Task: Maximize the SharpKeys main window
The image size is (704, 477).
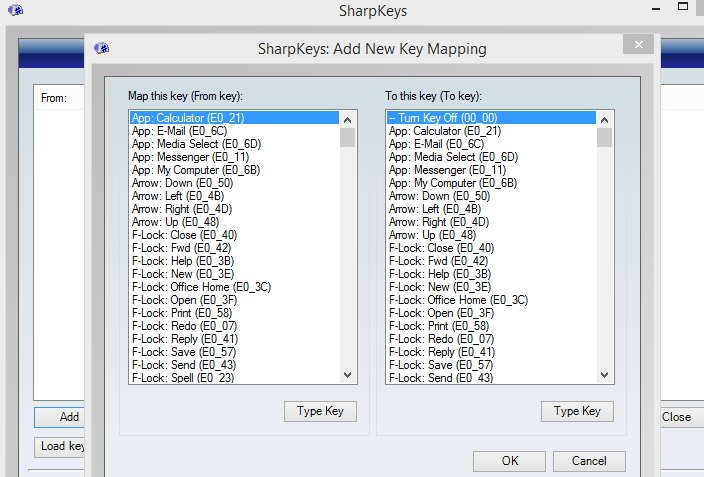Action: 683,6
